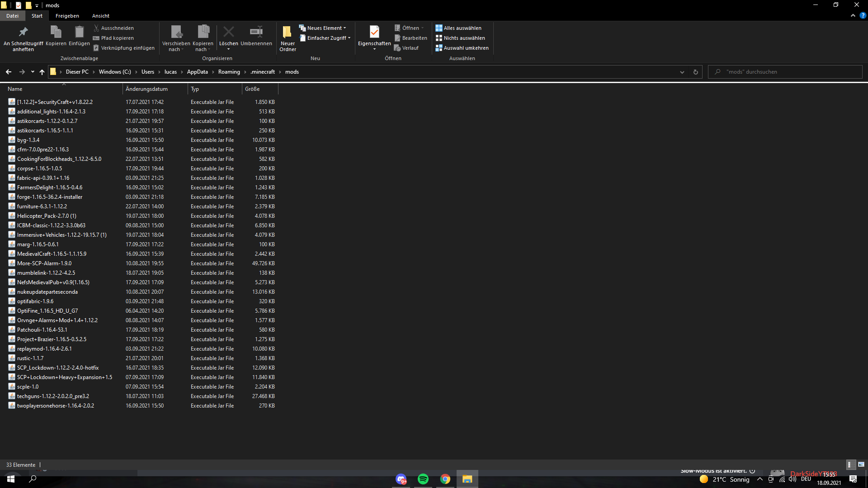The image size is (868, 488).
Task: Click the "mods" durchsuchen search field
Action: click(785, 72)
